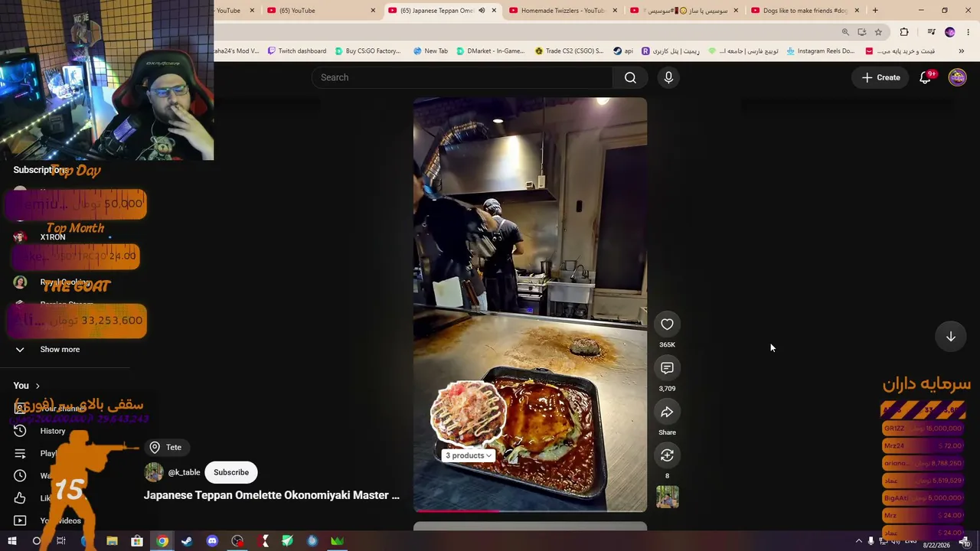Open the k_table channel avatar
This screenshot has height=551, width=980.
tap(154, 472)
